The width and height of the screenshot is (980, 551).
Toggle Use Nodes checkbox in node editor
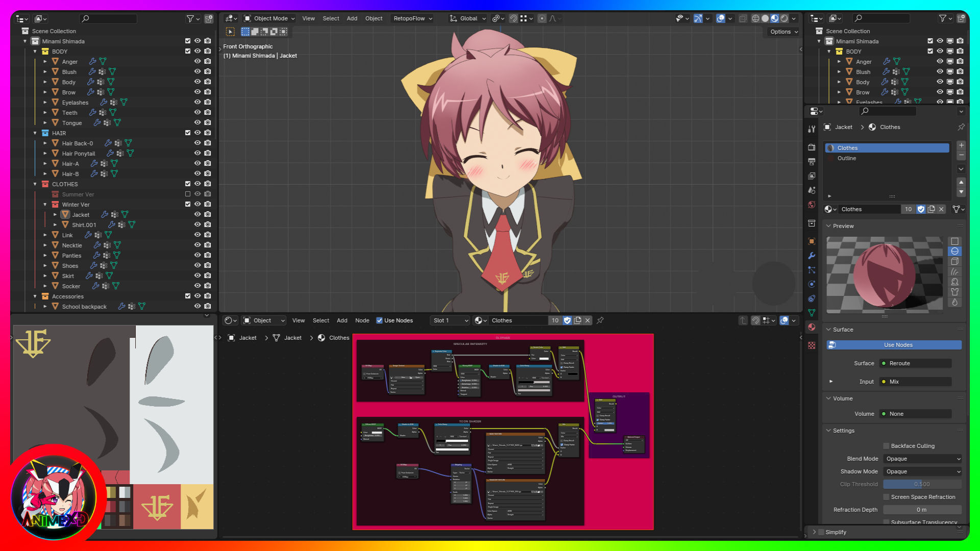point(379,320)
